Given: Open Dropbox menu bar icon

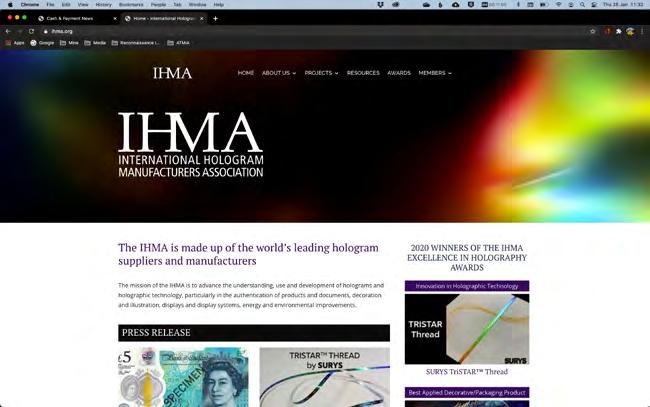Looking at the screenshot, I should click(380, 5).
